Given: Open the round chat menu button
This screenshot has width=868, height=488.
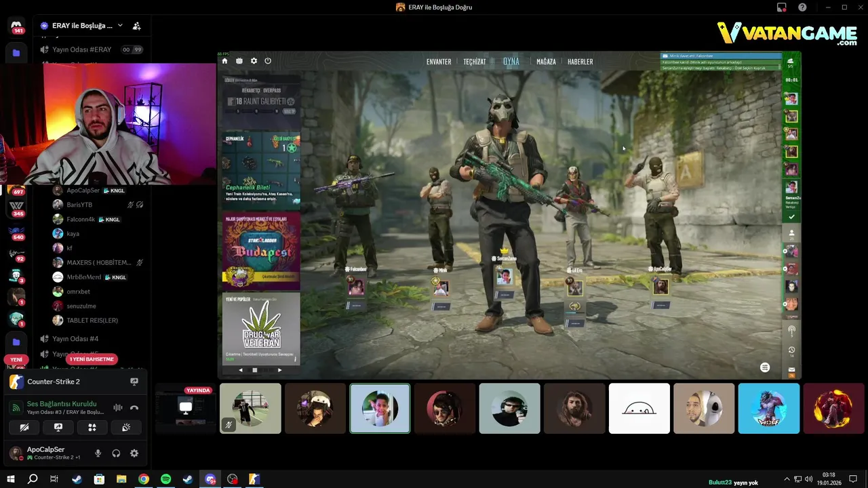Looking at the screenshot, I should [765, 367].
